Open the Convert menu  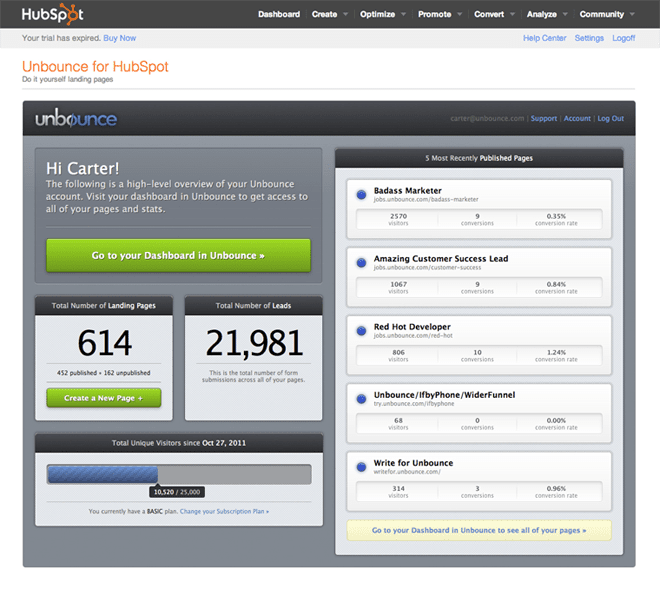tap(489, 14)
